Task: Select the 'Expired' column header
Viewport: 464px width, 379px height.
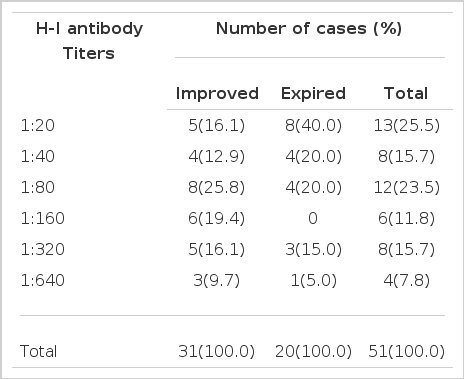Action: click(313, 93)
